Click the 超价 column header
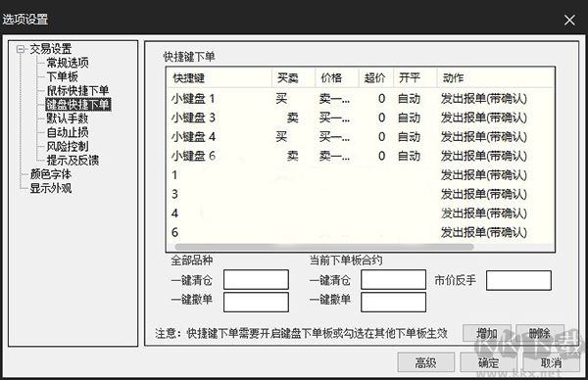Screen dimensions: 588x380 tap(375, 78)
